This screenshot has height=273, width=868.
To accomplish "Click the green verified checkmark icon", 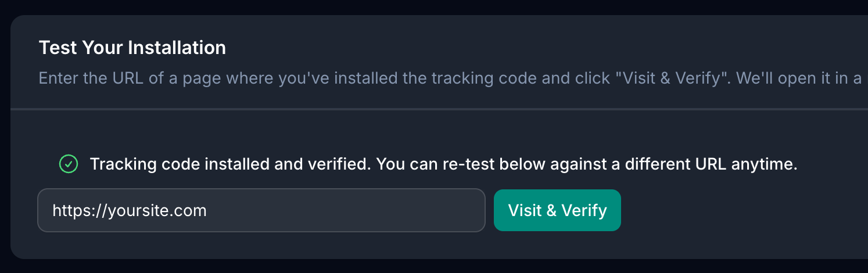I will [x=69, y=164].
